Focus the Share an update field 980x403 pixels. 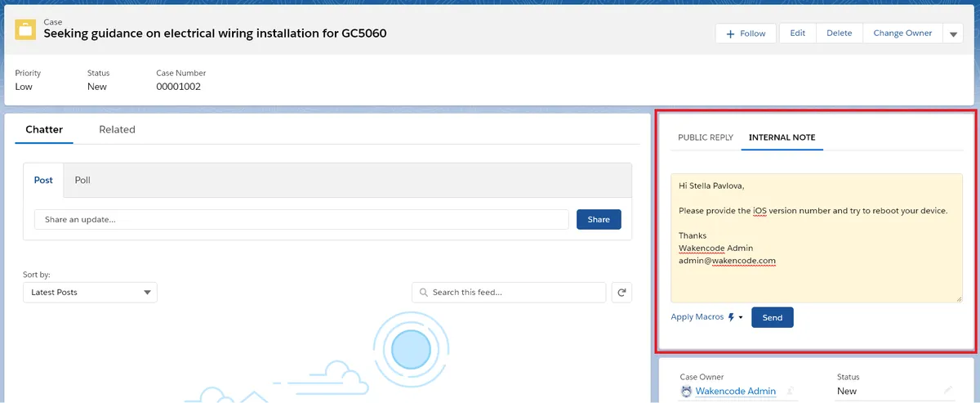coord(301,219)
